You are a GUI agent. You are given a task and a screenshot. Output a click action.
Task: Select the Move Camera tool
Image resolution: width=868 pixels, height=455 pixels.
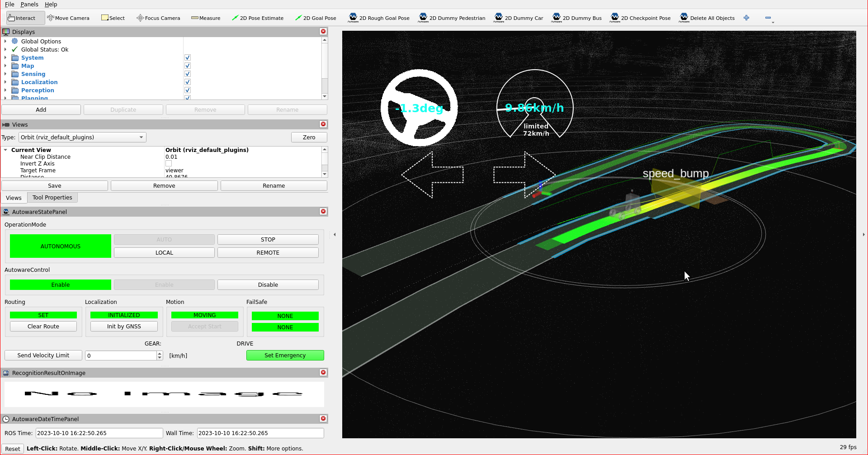click(x=68, y=18)
